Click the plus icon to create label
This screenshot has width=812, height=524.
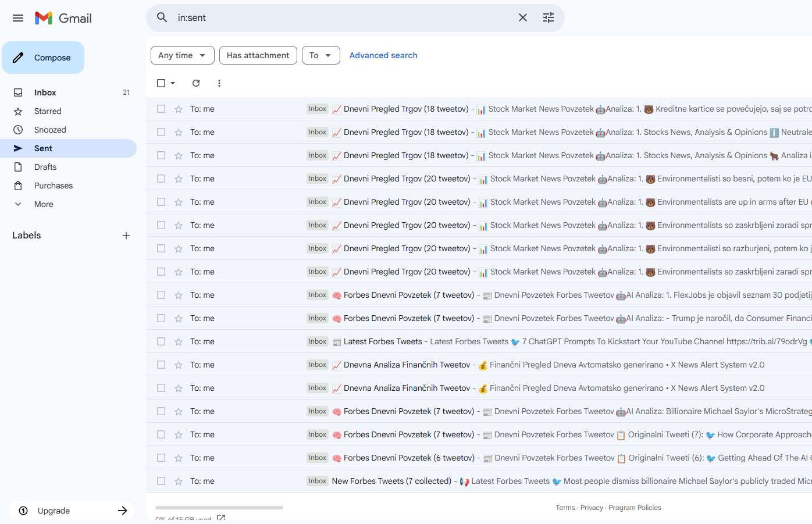tap(126, 236)
